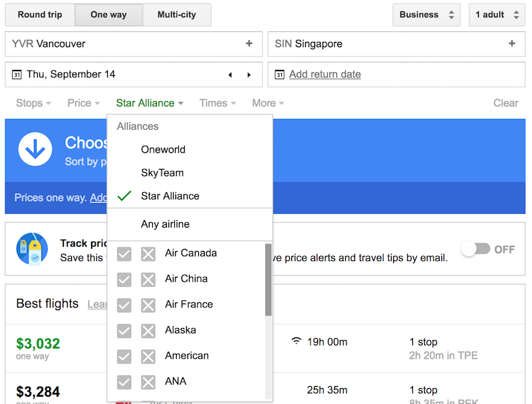Click 2h 20m in TPE layover text

pyautogui.click(x=443, y=355)
